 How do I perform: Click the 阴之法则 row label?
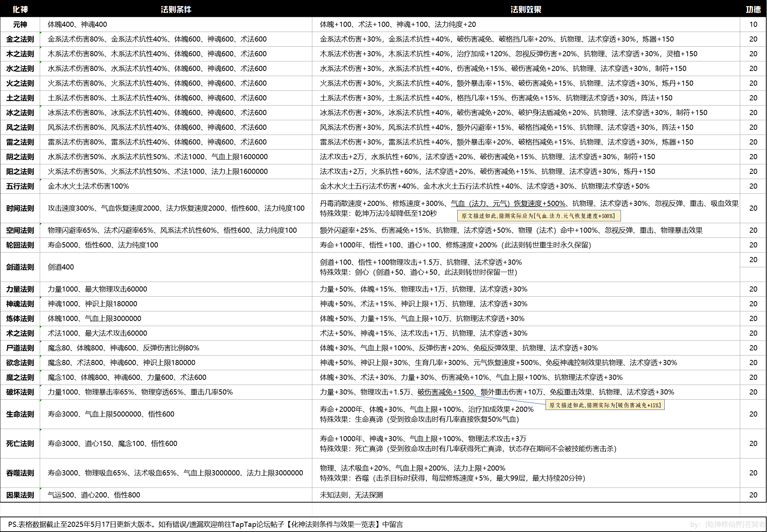coord(20,157)
